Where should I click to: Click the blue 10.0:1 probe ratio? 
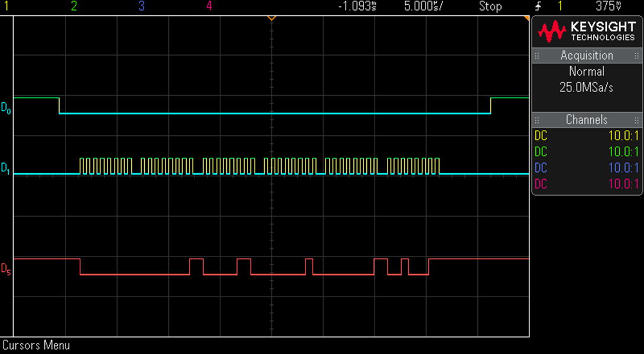pos(624,168)
